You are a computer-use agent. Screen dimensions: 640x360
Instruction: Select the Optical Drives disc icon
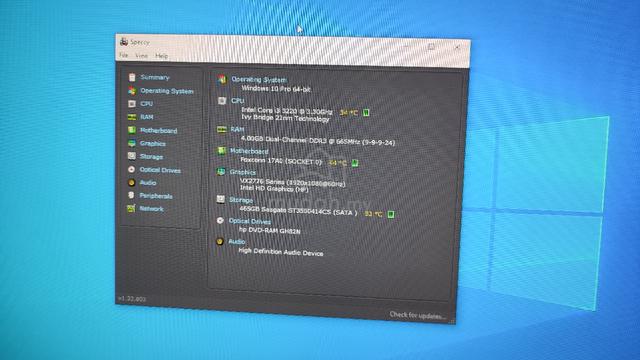tap(131, 169)
